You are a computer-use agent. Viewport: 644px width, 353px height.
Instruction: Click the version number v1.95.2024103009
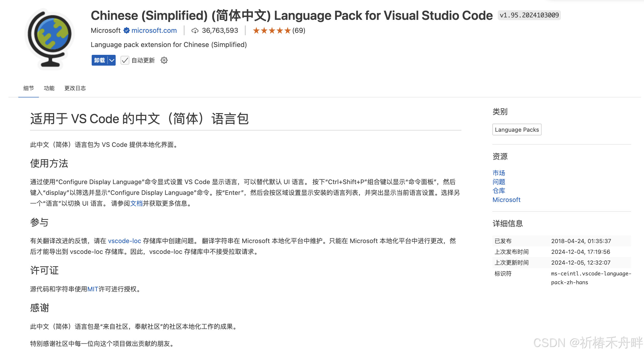[529, 15]
